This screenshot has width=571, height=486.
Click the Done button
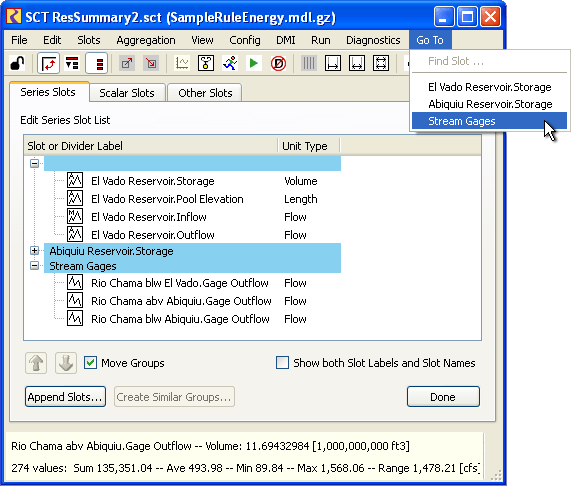coord(443,397)
